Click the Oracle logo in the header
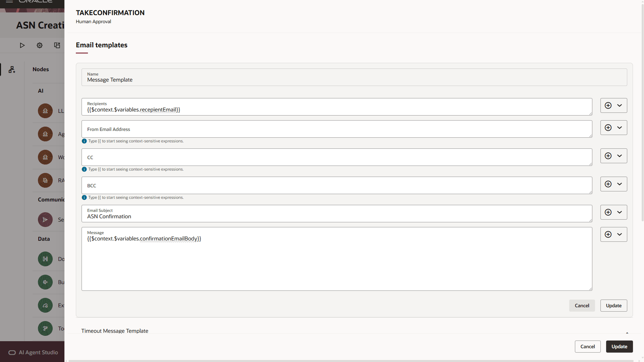The width and height of the screenshot is (644, 362). pos(35,1)
